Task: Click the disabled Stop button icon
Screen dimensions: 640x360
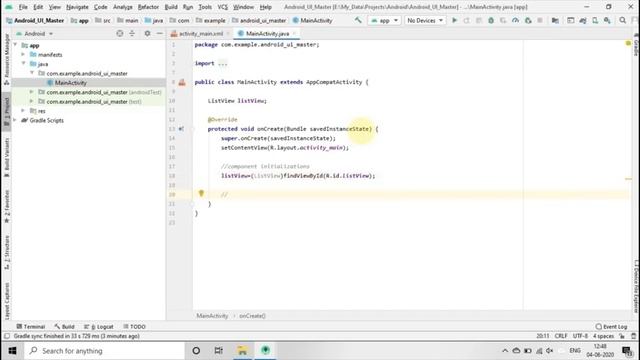Action: tap(540, 20)
